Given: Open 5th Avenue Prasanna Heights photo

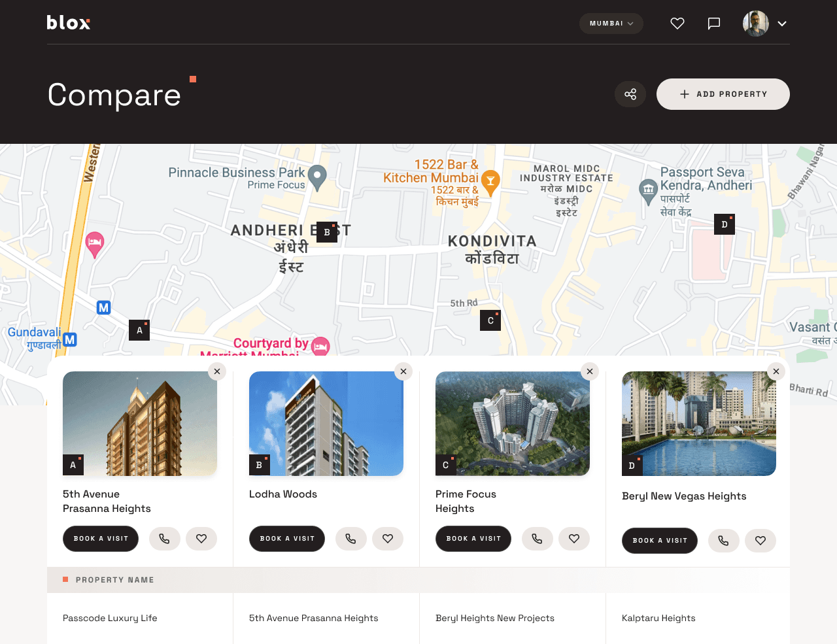Looking at the screenshot, I should pos(140,424).
